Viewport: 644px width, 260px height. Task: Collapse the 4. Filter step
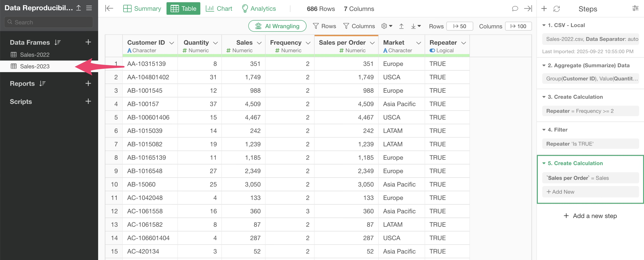544,130
